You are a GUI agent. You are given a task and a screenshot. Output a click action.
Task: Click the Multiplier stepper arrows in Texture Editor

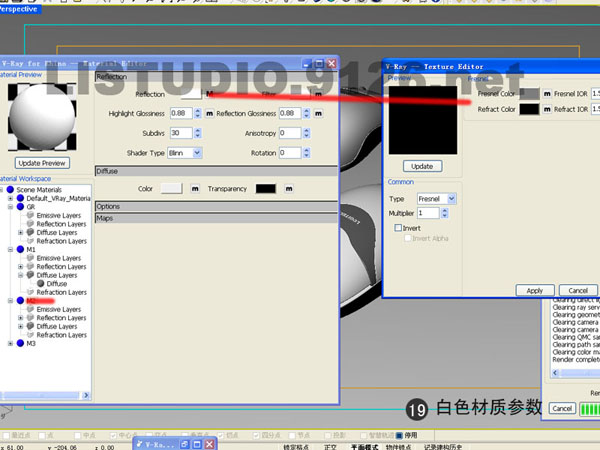444,213
